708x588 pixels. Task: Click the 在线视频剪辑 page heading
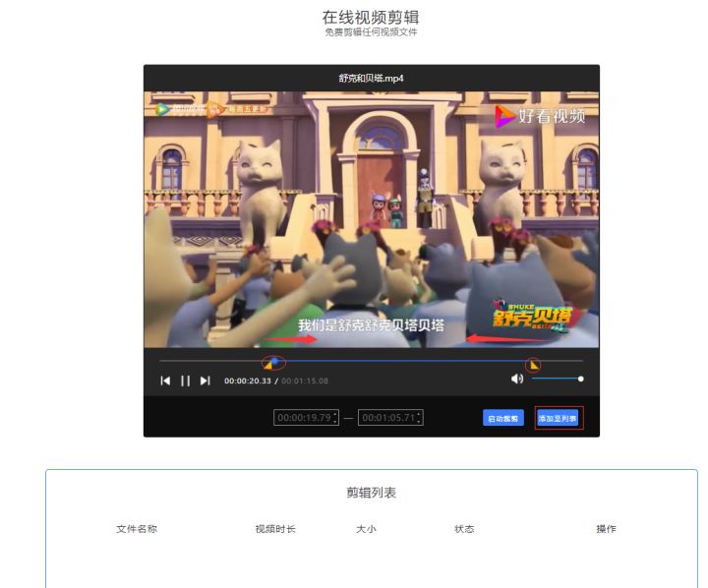tap(371, 18)
